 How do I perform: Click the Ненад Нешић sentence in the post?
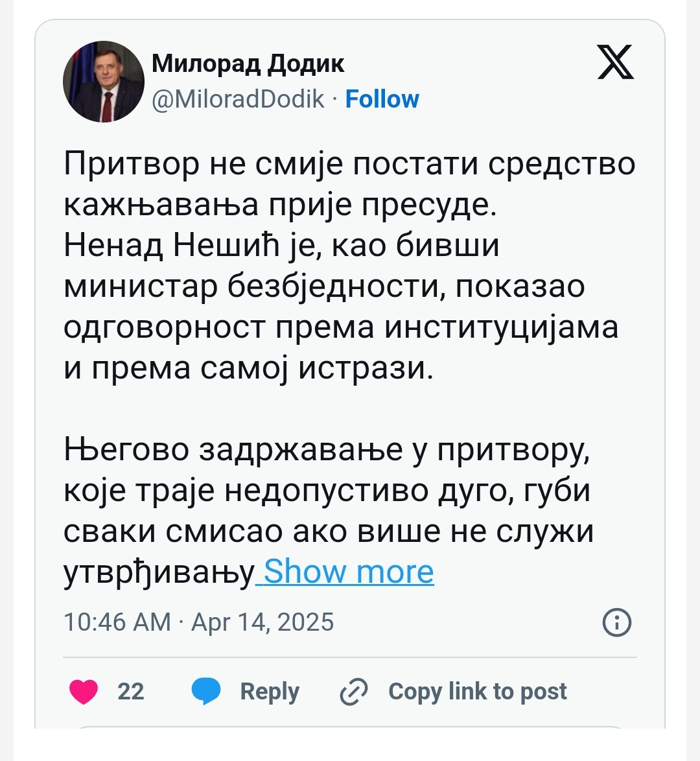[342, 307]
